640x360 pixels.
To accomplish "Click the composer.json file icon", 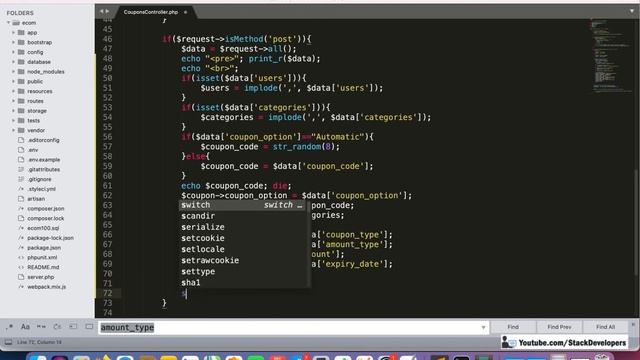I will (21, 209).
